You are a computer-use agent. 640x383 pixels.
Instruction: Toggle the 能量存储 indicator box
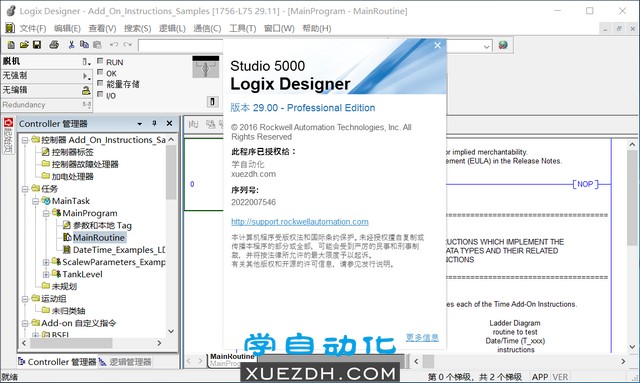pos(100,83)
